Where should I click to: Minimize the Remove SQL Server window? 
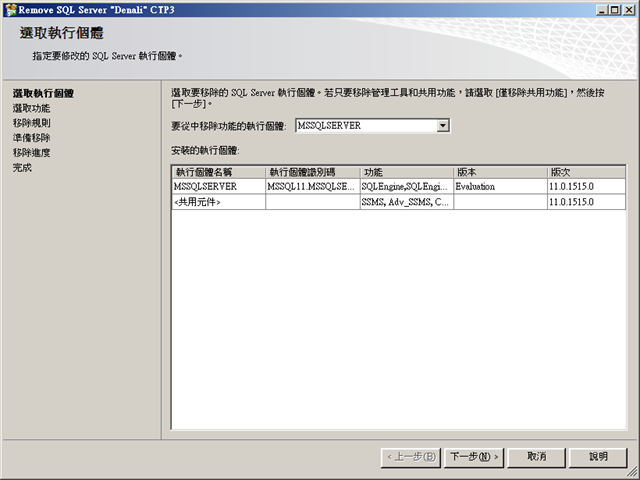coord(601,10)
